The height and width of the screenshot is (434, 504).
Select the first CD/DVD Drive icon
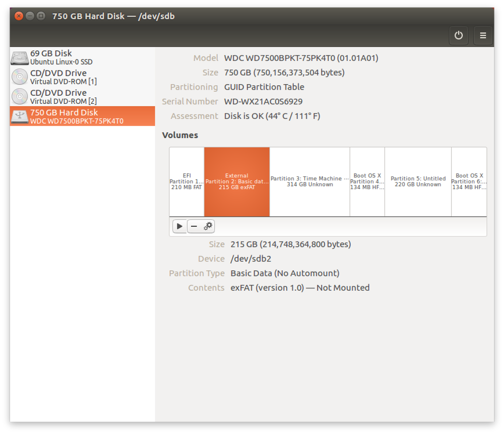click(x=19, y=77)
